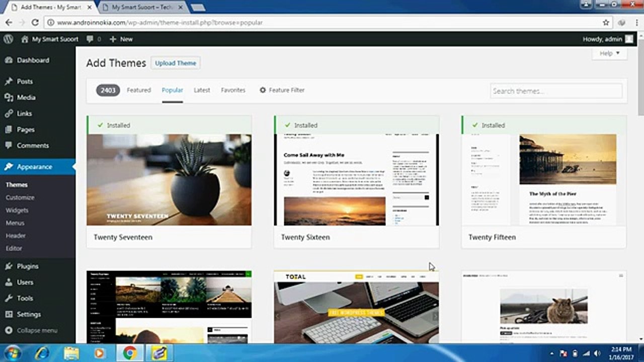The height and width of the screenshot is (362, 644).
Task: Switch to My Smart Suoort Tech tab
Action: tap(144, 8)
